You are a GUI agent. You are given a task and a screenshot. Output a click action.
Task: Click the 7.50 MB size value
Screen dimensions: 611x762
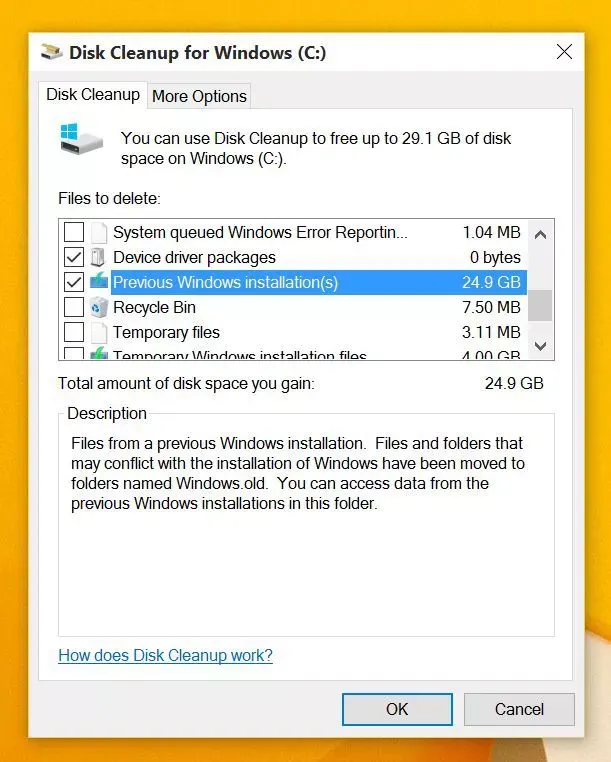click(x=491, y=308)
